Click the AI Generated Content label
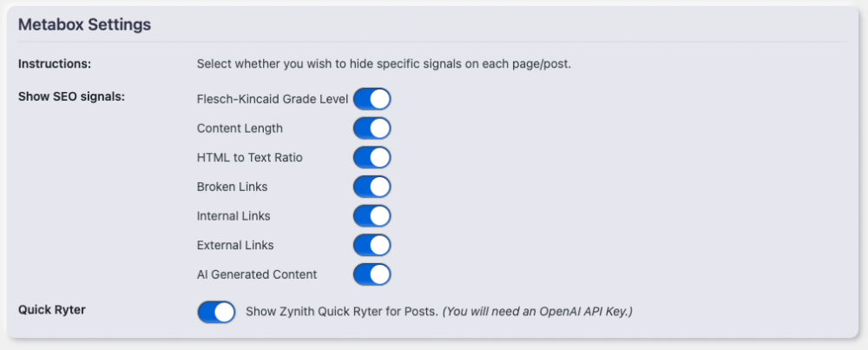Image resolution: width=868 pixels, height=350 pixels. [257, 274]
